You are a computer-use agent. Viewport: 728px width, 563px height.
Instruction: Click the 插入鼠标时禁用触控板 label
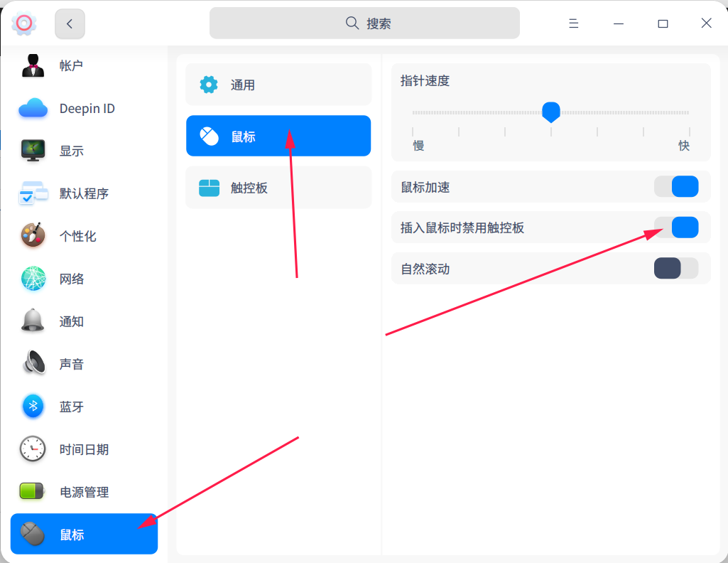(x=462, y=227)
